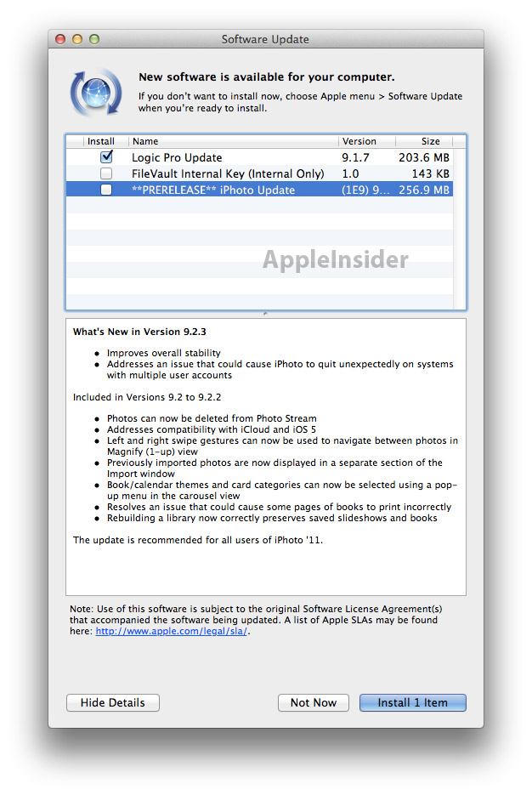Click the Software Update globe icon
The width and height of the screenshot is (532, 795).
pyautogui.click(x=96, y=93)
